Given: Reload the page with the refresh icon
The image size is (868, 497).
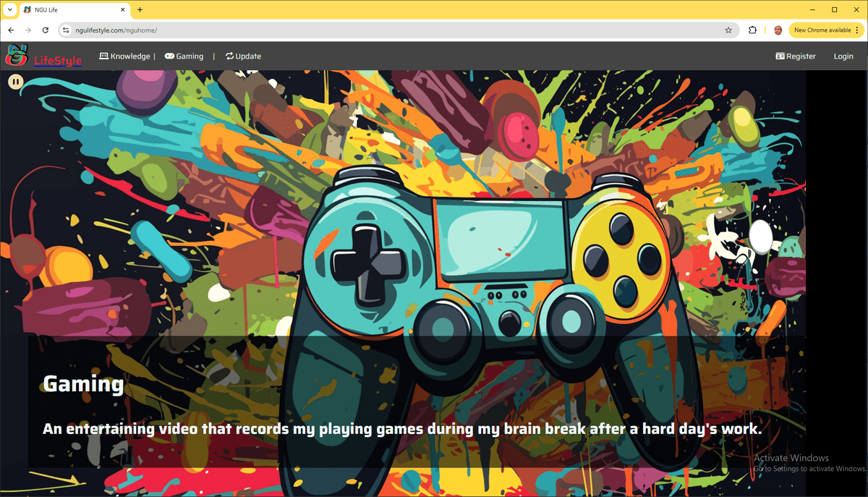Looking at the screenshot, I should click(x=46, y=30).
